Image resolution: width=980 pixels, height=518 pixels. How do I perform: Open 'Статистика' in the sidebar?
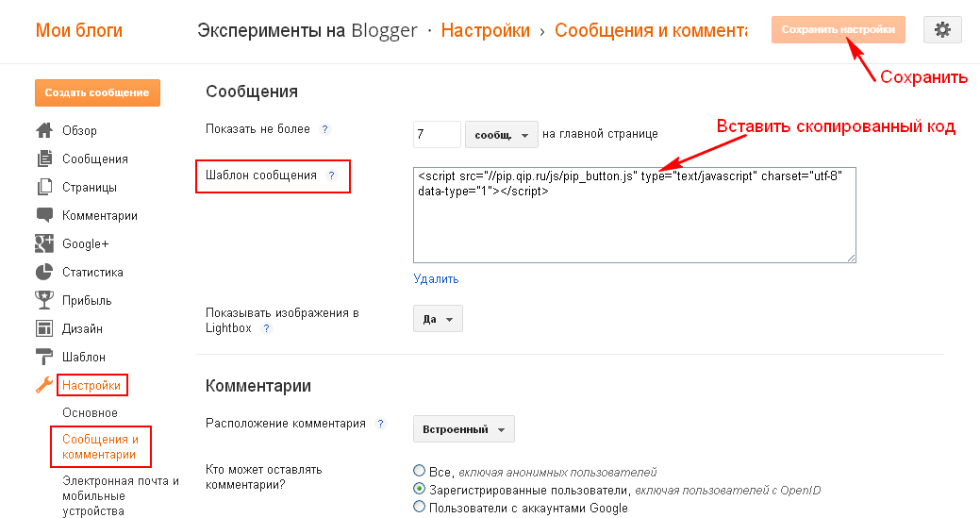point(92,272)
